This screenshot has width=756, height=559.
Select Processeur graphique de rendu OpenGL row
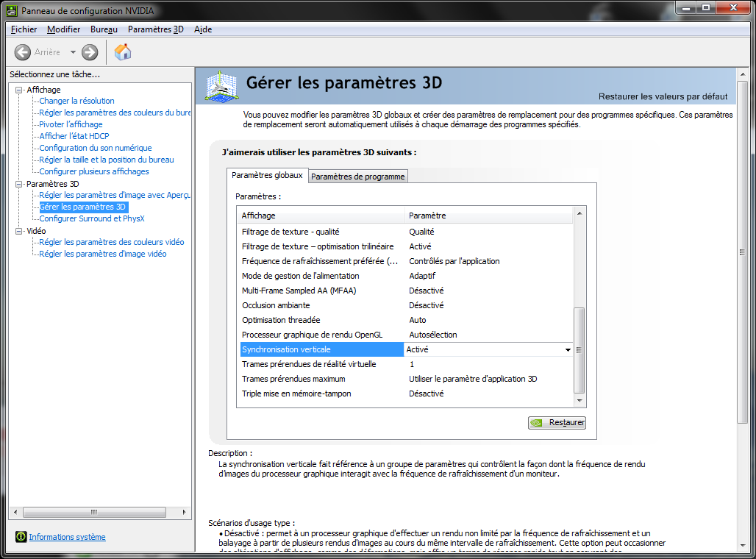pyautogui.click(x=407, y=335)
